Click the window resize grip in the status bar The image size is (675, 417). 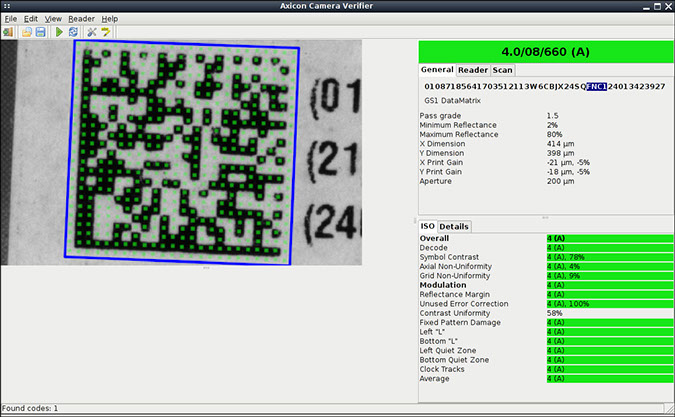[x=669, y=408]
